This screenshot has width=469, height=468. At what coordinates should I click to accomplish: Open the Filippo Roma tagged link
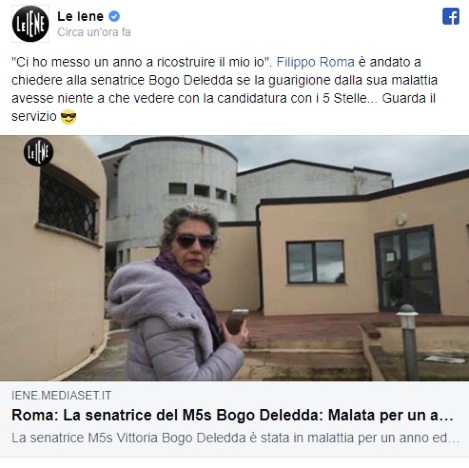tap(315, 62)
